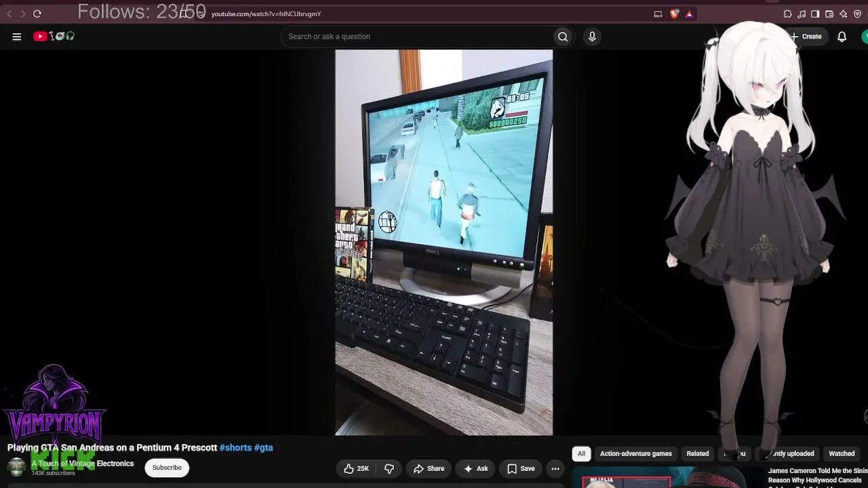Open the James Cameron recommended video title
Screen dimensions: 868x488
818,475
